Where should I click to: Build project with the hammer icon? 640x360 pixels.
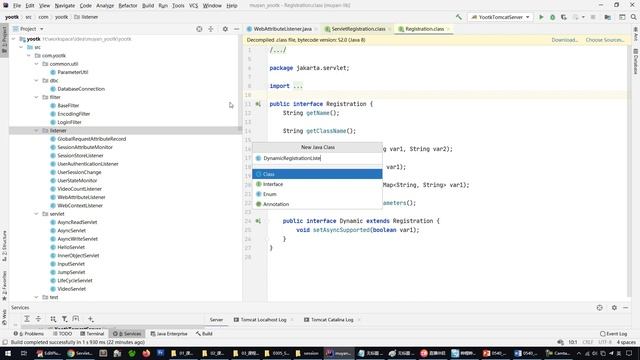(x=459, y=17)
